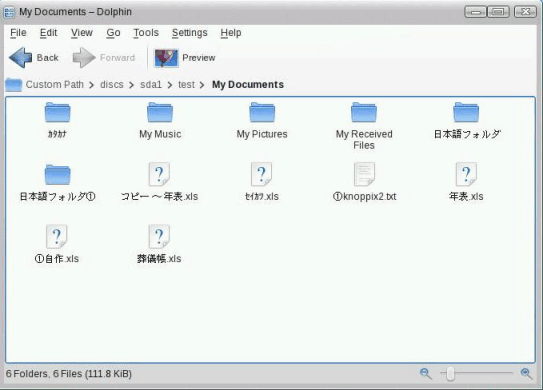Expand arrow after discs breadcrumb

click(x=131, y=85)
